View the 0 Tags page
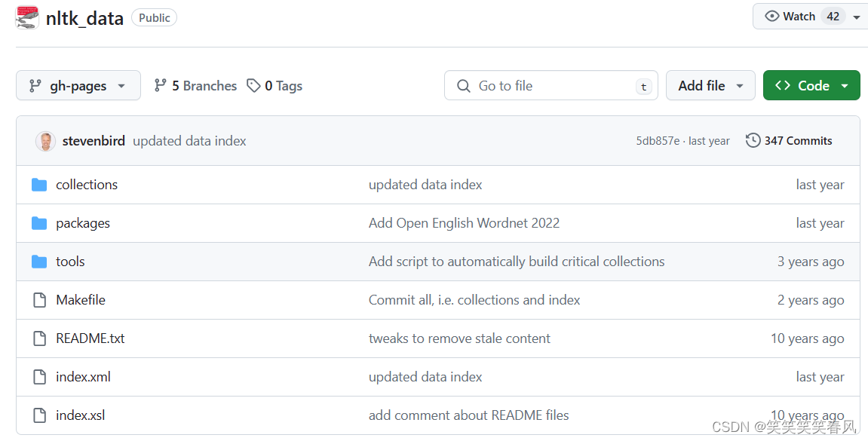This screenshot has height=441, width=868. 275,86
